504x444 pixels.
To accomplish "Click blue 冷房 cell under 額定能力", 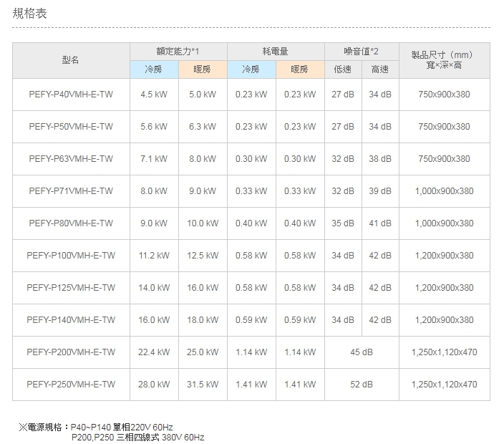I will pos(153,69).
